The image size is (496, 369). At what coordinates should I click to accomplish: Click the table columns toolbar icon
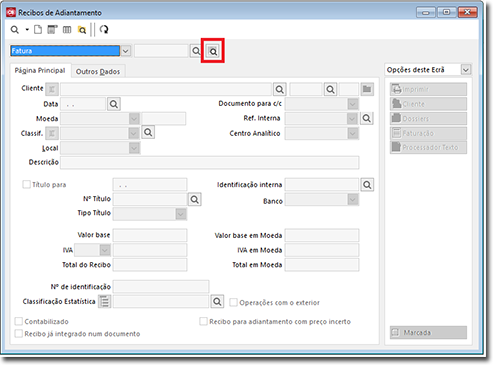coord(67,30)
